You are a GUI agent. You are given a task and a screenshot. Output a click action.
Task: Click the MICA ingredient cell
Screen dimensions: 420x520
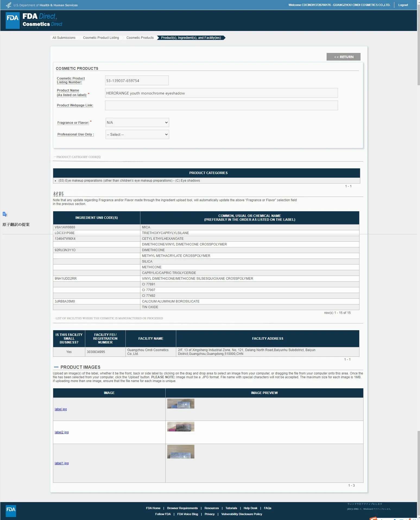pyautogui.click(x=250, y=227)
